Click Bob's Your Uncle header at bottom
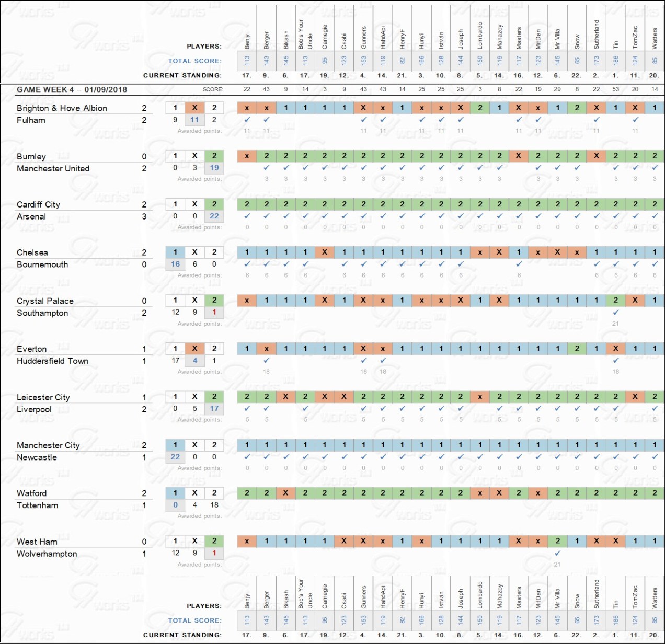The height and width of the screenshot is (644, 665). coord(305,594)
